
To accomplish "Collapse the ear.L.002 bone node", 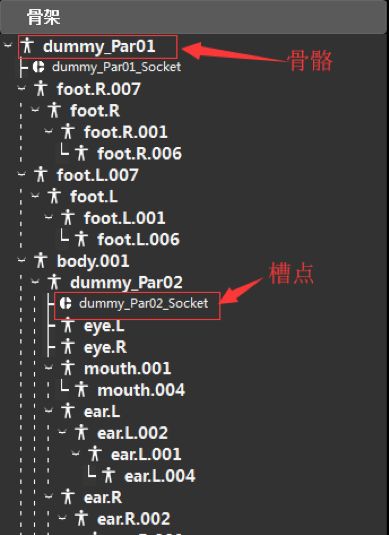I will [62, 432].
